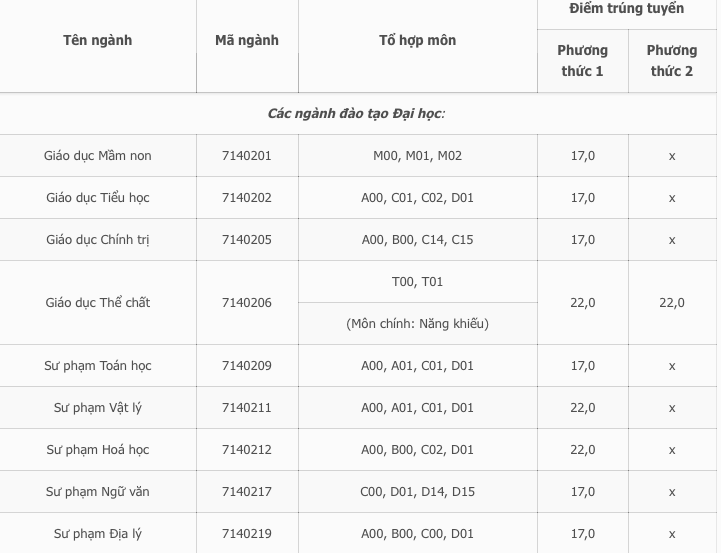Click the Phương thức 1 subheader

click(582, 60)
